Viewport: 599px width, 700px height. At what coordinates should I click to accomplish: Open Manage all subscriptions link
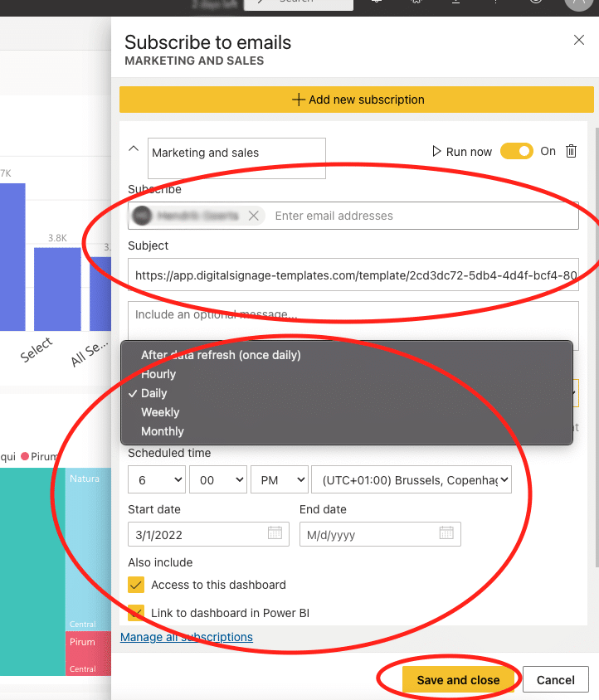point(187,637)
